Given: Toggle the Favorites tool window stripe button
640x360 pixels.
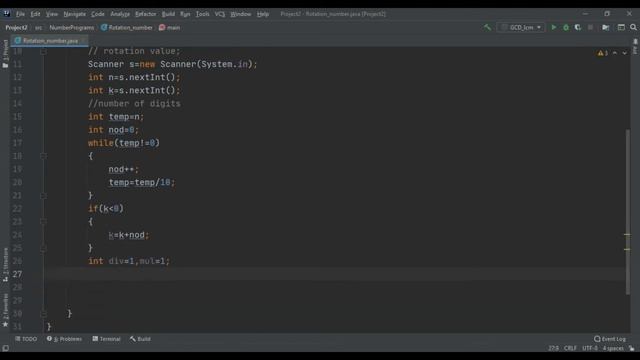Looking at the screenshot, I should tap(5, 310).
